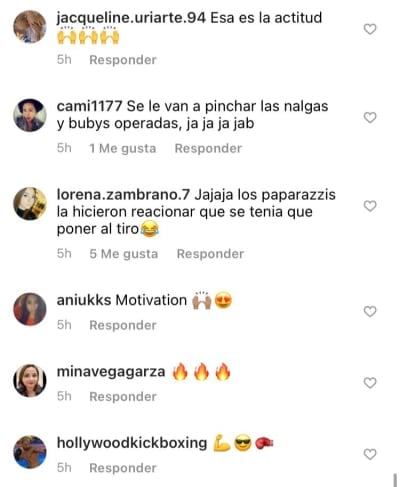Click Responder under cami1177's comment
Viewport: 400px width, 487px height.
(x=208, y=148)
